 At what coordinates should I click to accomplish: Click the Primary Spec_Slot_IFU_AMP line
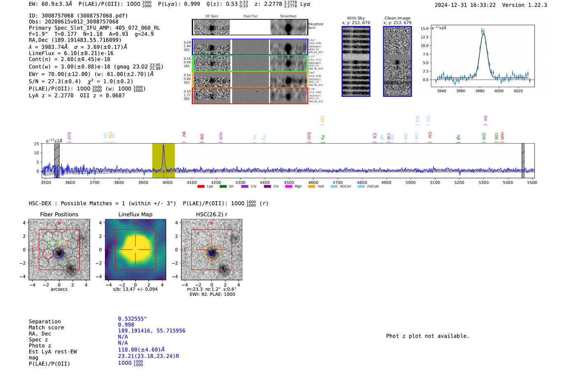95,28
